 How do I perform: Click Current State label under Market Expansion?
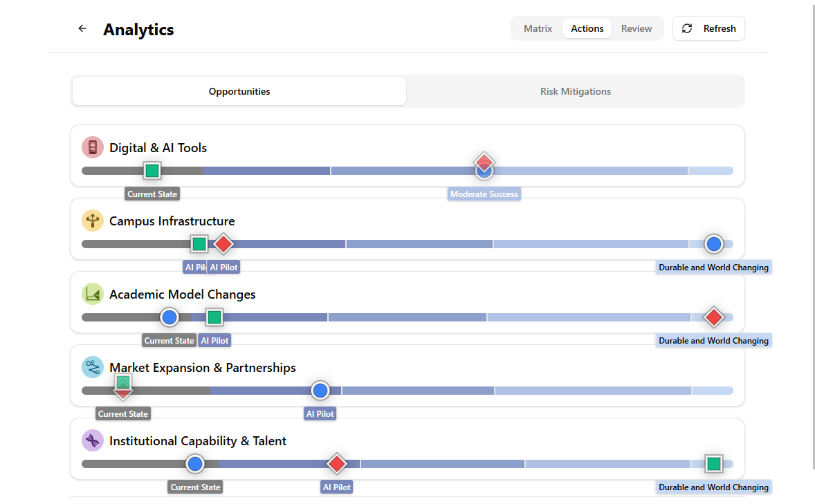click(x=123, y=413)
